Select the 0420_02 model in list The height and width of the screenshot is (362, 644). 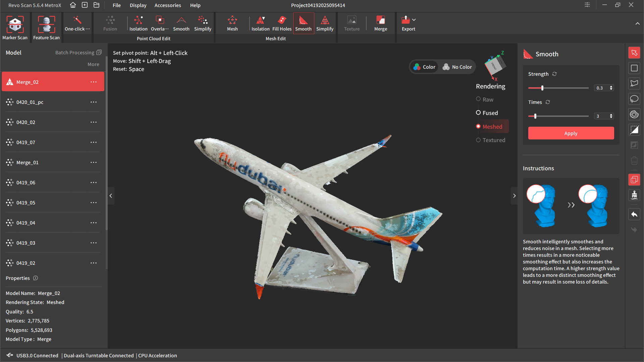(x=53, y=122)
